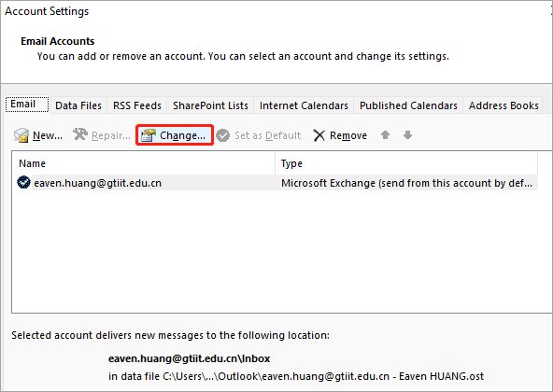The image size is (553, 392).
Task: Click the Set as Default checkmark icon
Action: tap(223, 135)
